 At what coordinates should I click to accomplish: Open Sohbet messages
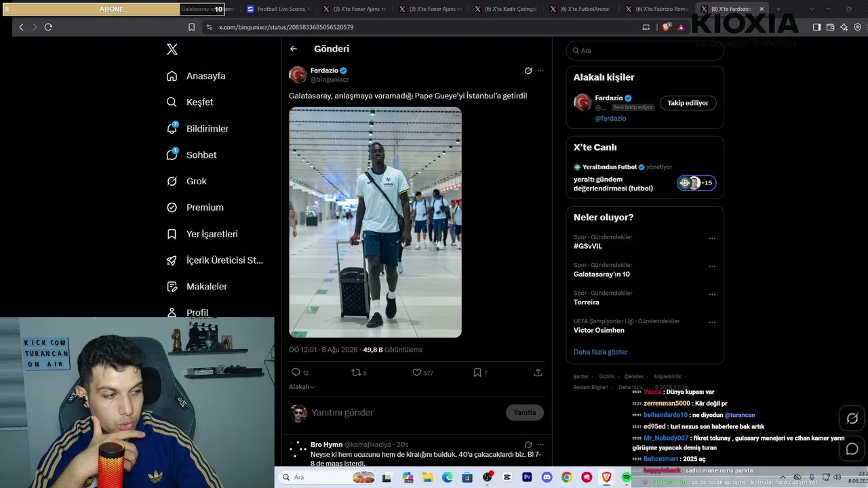(x=191, y=155)
